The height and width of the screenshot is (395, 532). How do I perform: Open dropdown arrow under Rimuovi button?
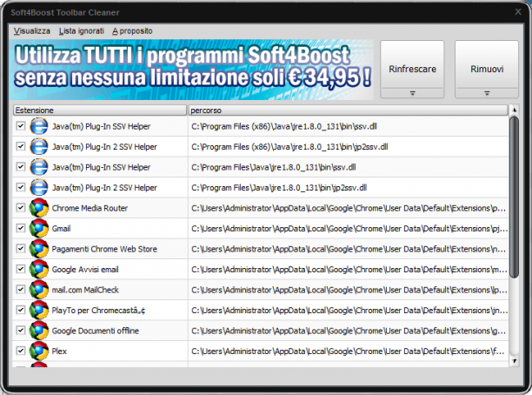point(487,93)
